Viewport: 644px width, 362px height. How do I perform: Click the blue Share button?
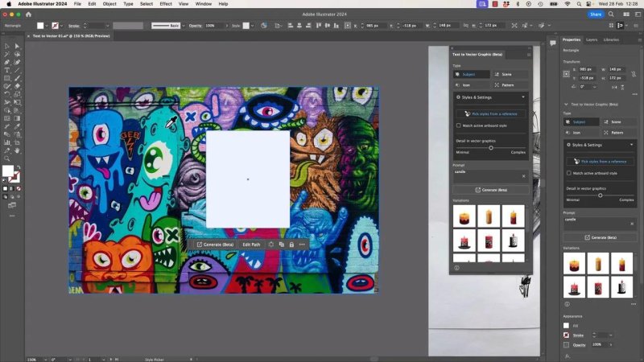596,14
